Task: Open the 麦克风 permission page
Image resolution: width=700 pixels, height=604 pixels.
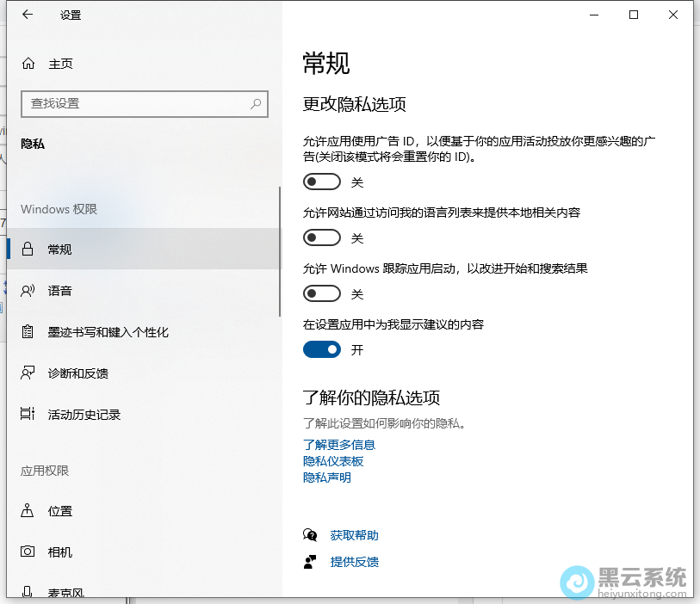Action: pos(65,592)
